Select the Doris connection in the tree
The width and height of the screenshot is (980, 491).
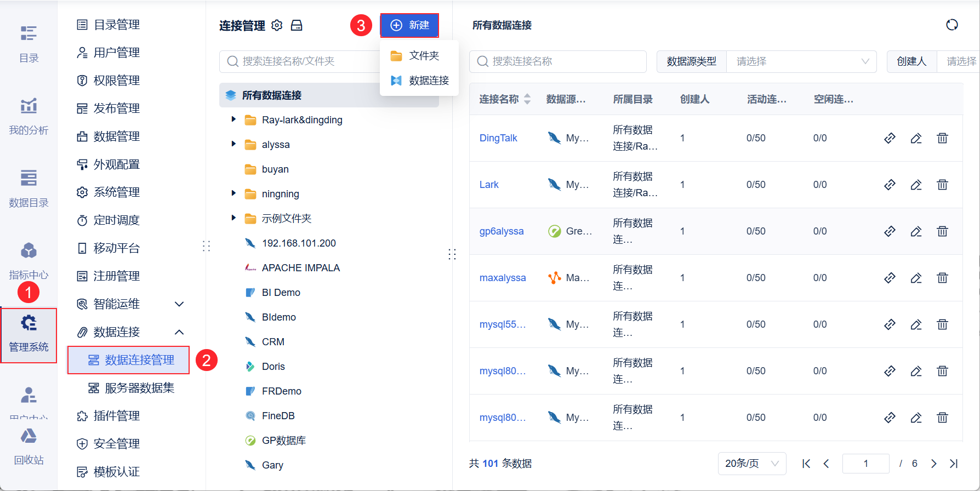[273, 367]
